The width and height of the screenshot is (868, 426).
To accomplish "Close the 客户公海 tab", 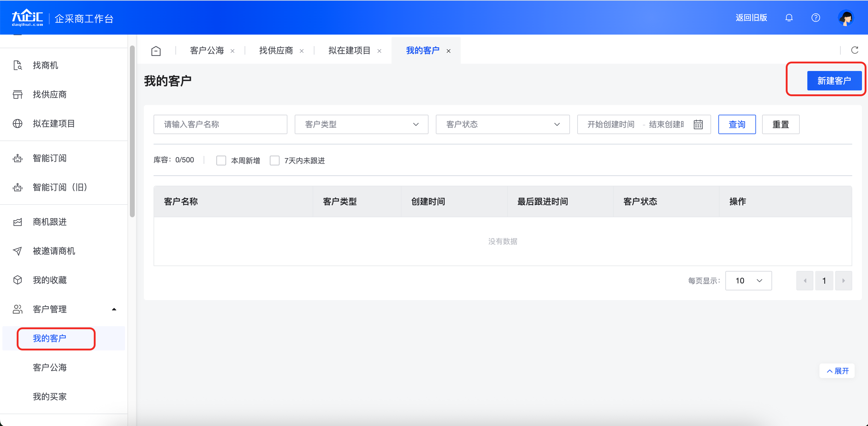I will pyautogui.click(x=232, y=51).
